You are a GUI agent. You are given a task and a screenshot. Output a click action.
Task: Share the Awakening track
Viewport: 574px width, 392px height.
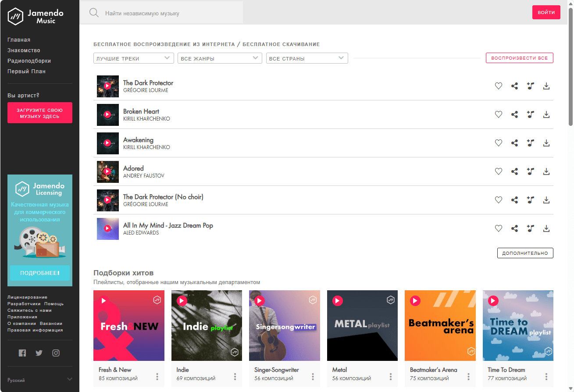(514, 143)
